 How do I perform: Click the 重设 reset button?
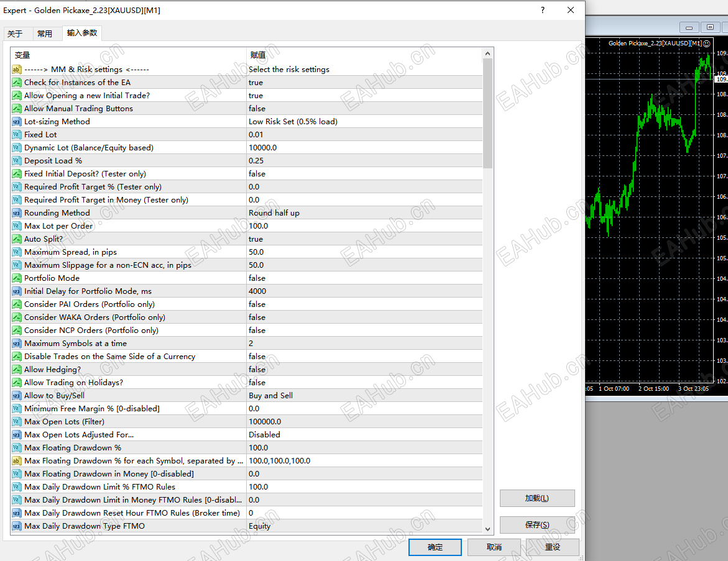[x=553, y=547]
